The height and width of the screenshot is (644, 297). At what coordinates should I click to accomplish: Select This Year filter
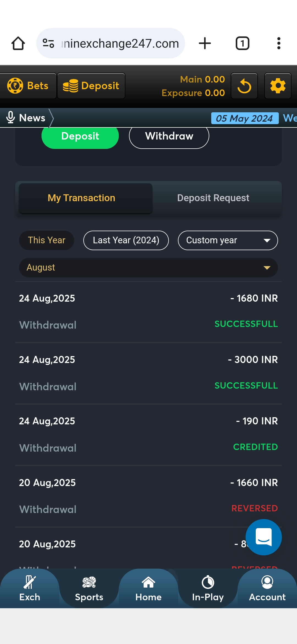(46, 240)
